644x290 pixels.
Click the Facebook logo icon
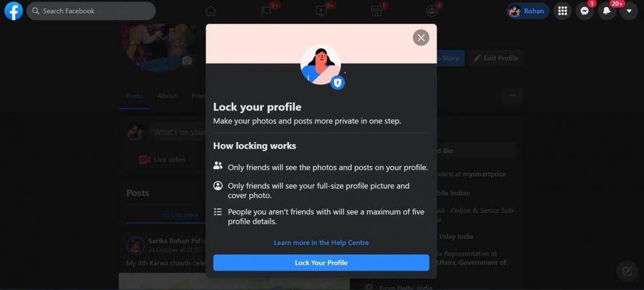pos(14,11)
